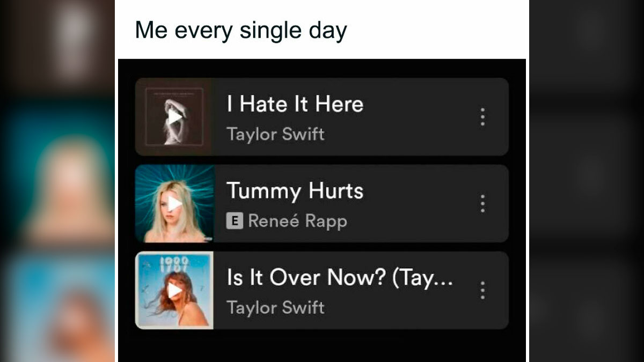Show three-dot menu for Is It Over Now?
Viewport: 644px width, 362px height.
pos(482,290)
